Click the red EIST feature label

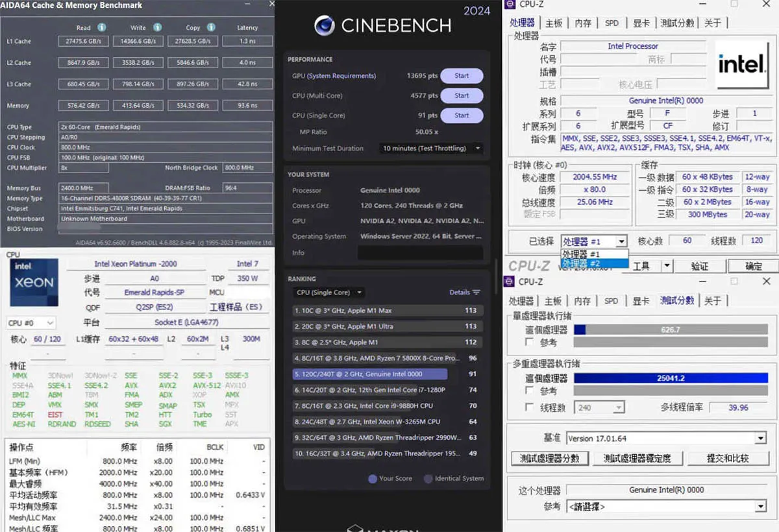click(55, 415)
